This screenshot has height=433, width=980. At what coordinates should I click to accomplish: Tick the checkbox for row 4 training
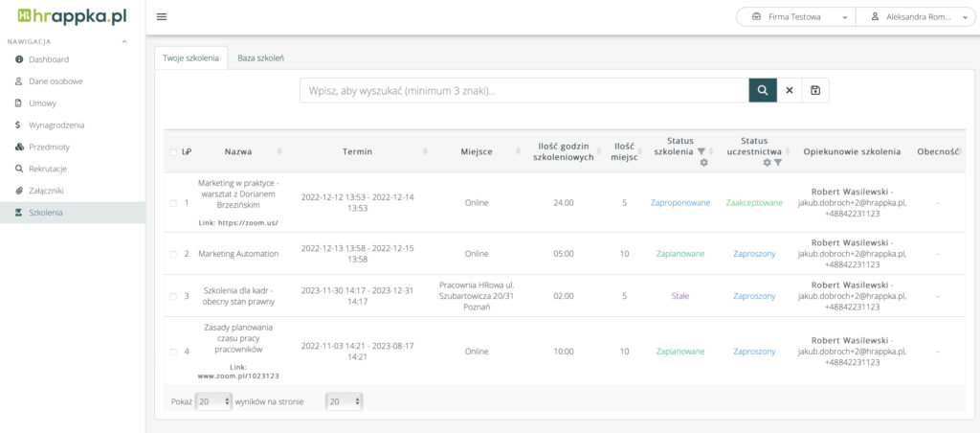pyautogui.click(x=173, y=352)
